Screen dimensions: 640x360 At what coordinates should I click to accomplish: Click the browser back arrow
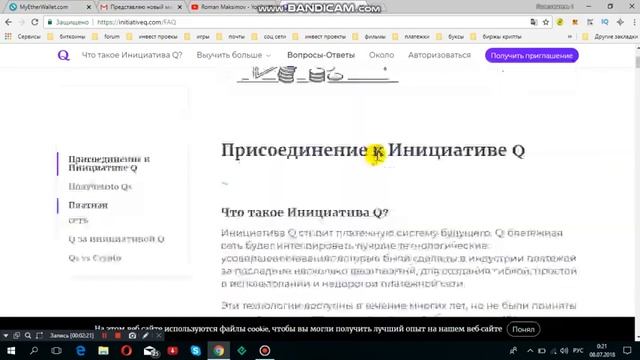point(9,22)
